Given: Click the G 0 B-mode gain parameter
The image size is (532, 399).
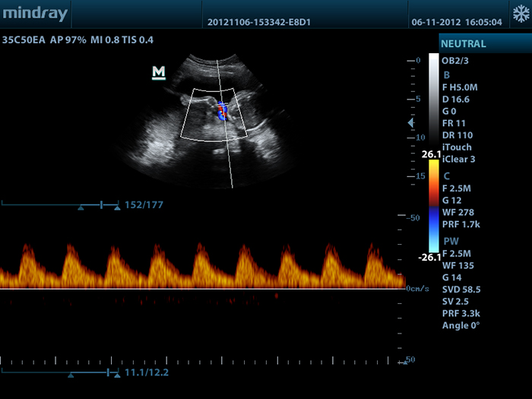Looking at the screenshot, I should (449, 111).
